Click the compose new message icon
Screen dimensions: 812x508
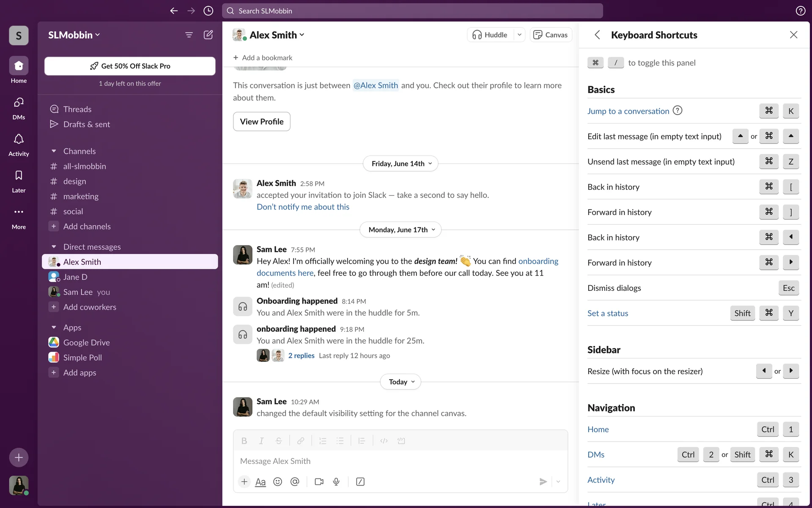pyautogui.click(x=208, y=35)
